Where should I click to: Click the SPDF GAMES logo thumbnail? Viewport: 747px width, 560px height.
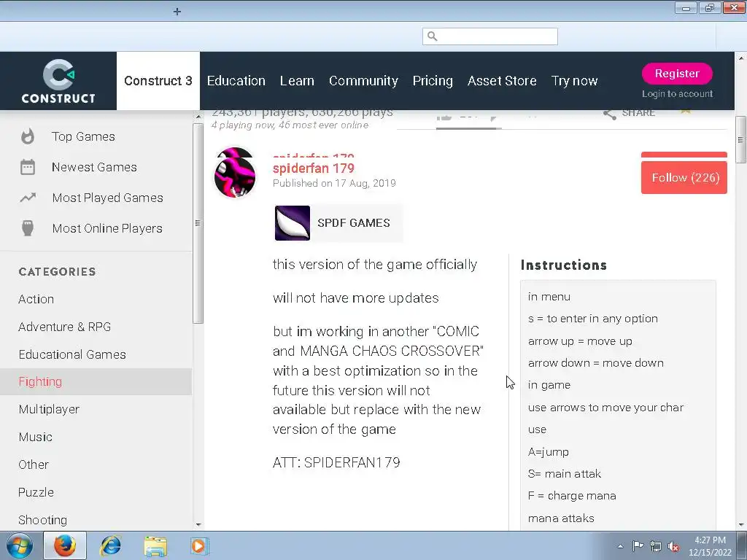coord(292,223)
